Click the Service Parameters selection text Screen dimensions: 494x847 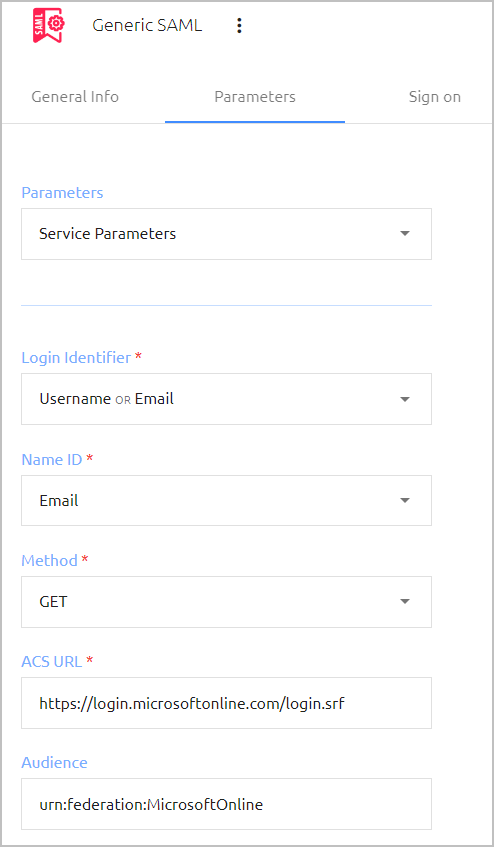[107, 234]
